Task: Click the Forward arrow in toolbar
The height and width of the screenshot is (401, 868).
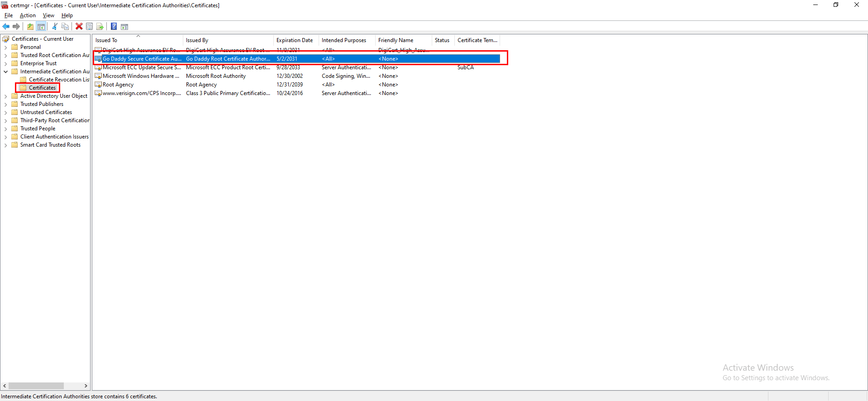Action: click(x=16, y=26)
